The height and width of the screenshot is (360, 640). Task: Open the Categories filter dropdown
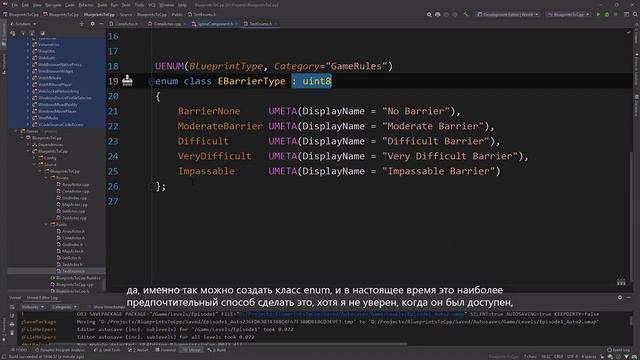(x=64, y=307)
